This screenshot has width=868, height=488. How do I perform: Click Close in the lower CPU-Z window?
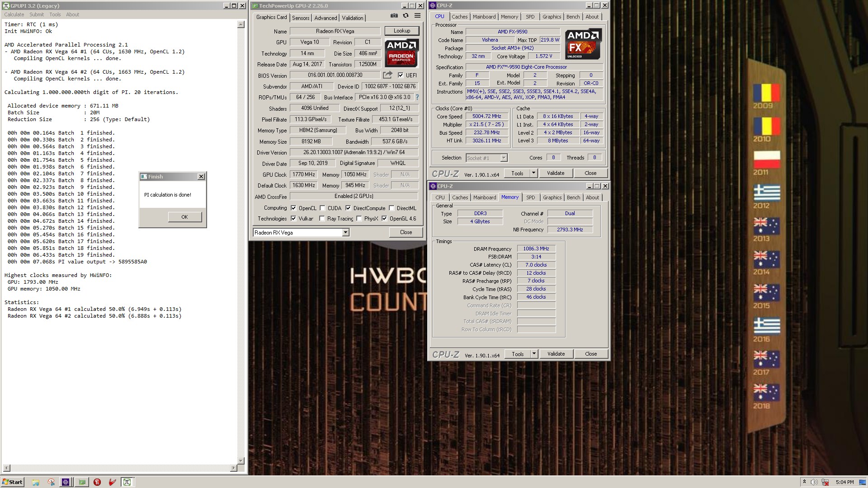[591, 354]
